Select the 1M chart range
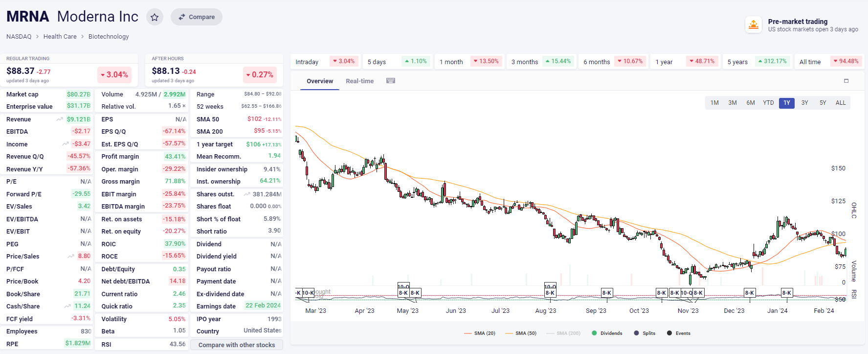The image size is (868, 354). point(714,103)
